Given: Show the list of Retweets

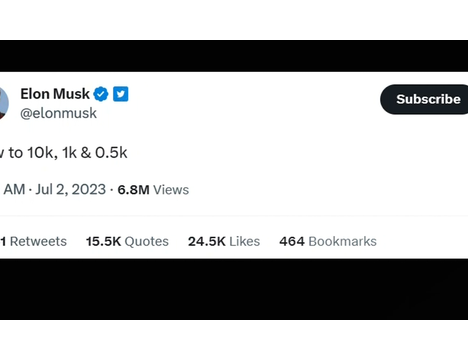Looking at the screenshot, I should (33, 241).
